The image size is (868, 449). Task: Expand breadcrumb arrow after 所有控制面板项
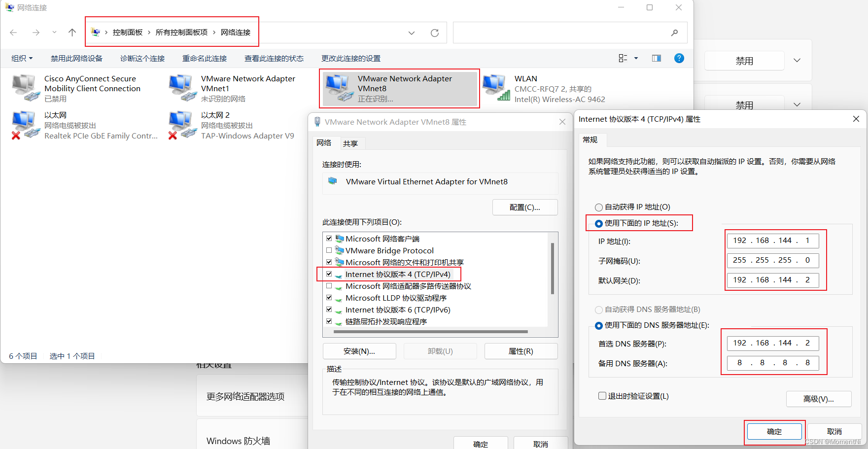click(214, 33)
